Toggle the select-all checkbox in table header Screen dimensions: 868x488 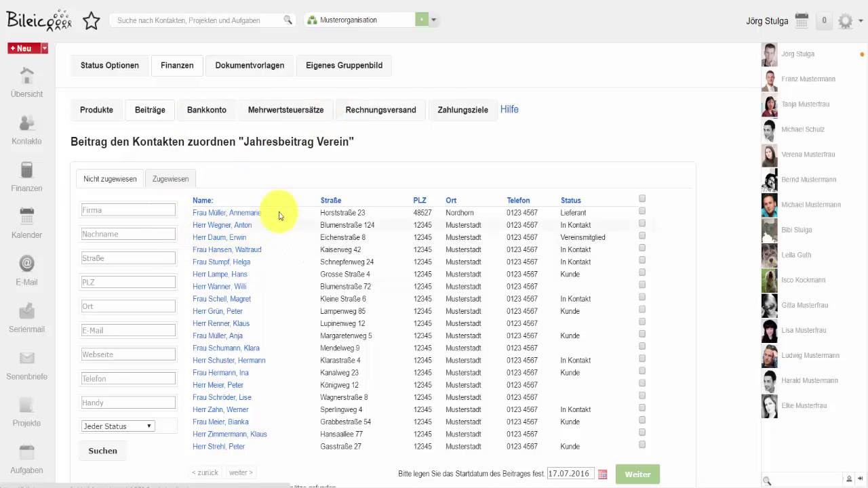click(x=642, y=199)
